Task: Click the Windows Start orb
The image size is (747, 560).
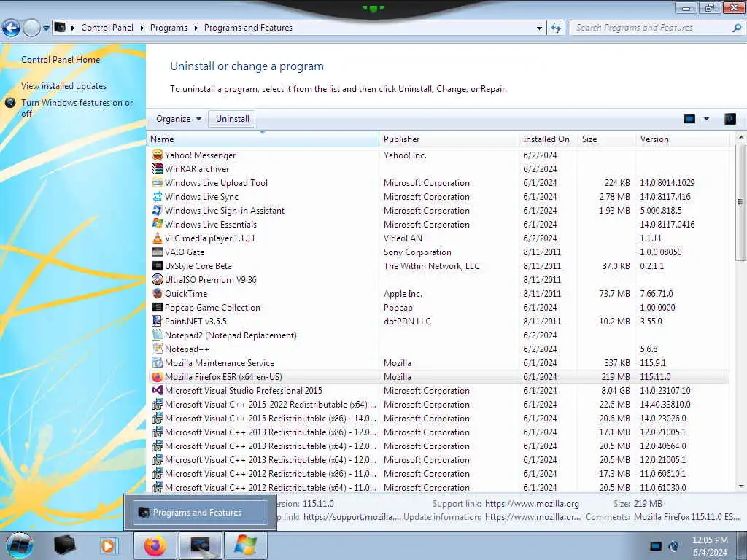Action: click(x=19, y=545)
